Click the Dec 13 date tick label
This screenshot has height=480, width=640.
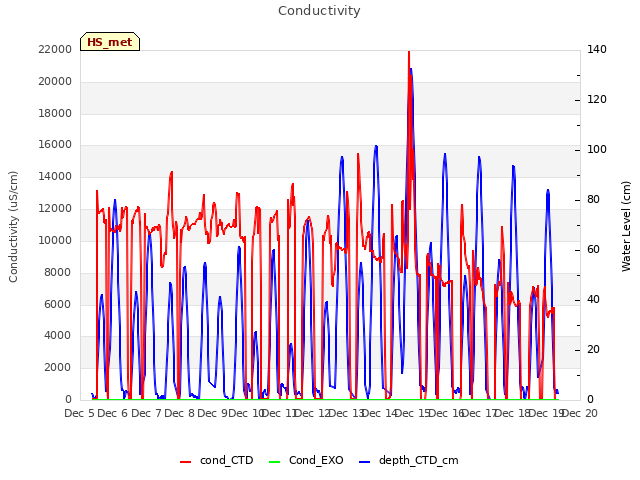coord(347,413)
